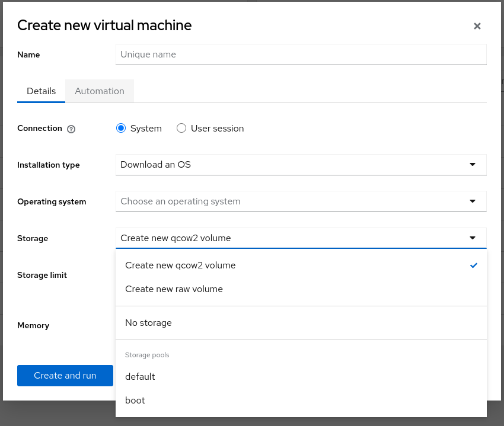
Task: Click the Create and run button
Action: point(65,375)
